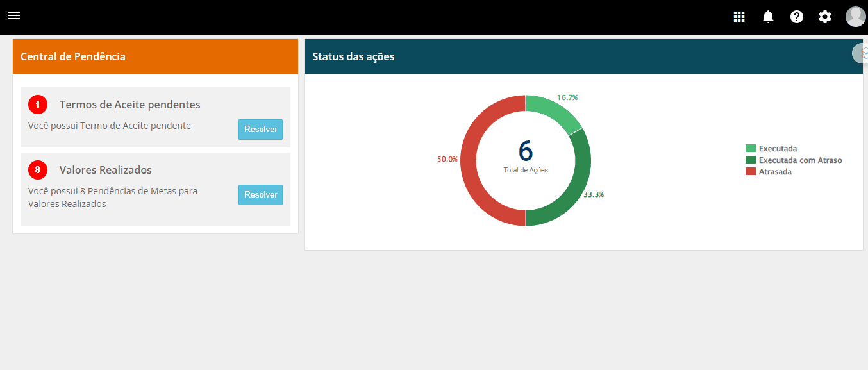The image size is (868, 370).
Task: Open the apps grid launcher
Action: click(739, 17)
